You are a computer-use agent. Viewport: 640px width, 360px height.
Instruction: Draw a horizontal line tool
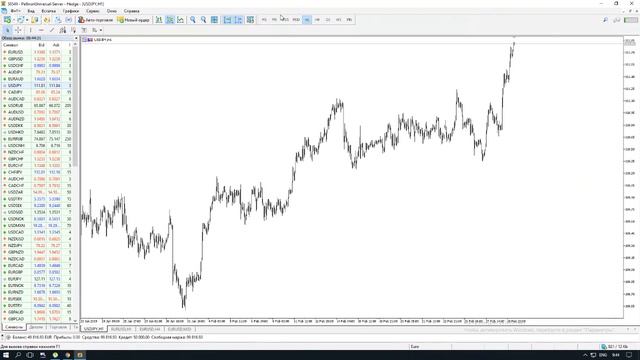[x=41, y=30]
